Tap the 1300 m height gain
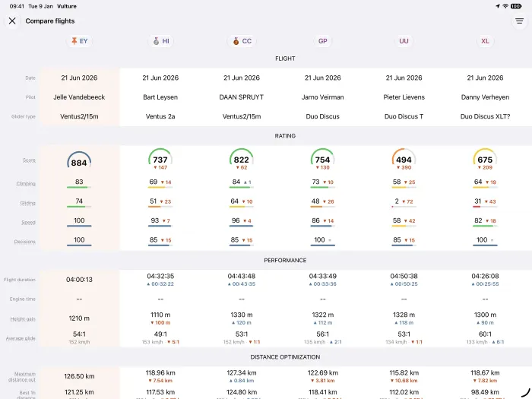 tap(485, 315)
